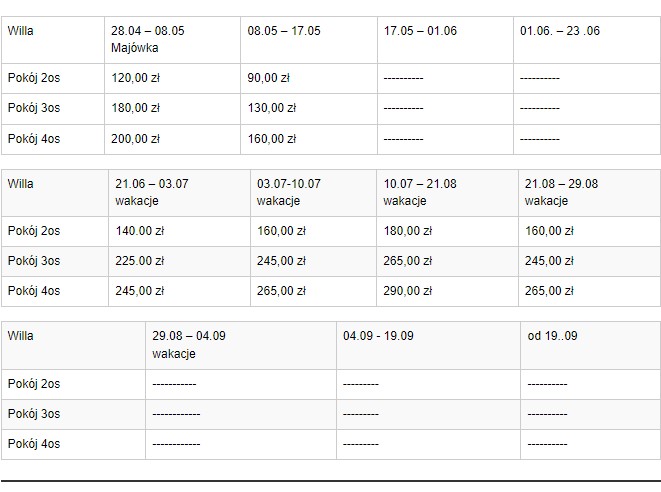Click the 130,00 zł price cell

coord(271,109)
